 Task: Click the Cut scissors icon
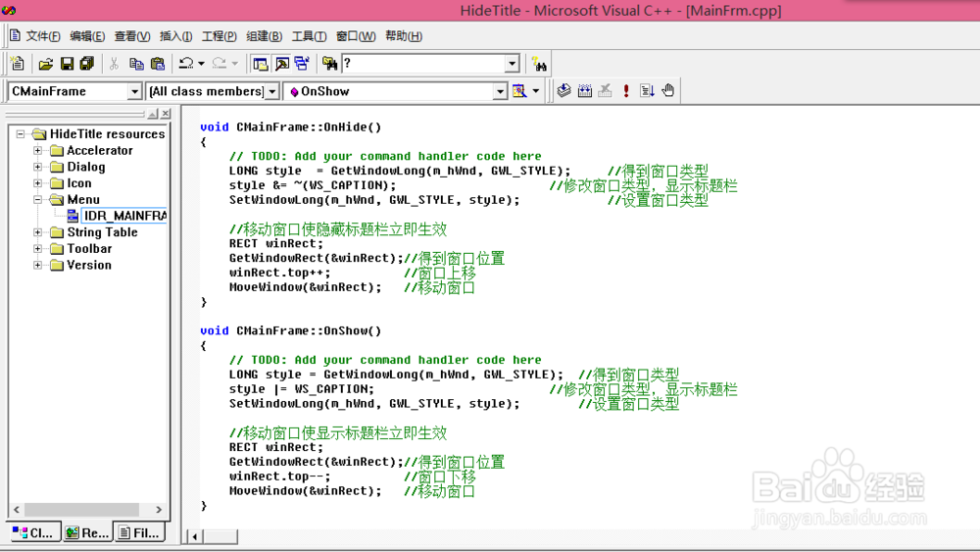click(x=114, y=64)
